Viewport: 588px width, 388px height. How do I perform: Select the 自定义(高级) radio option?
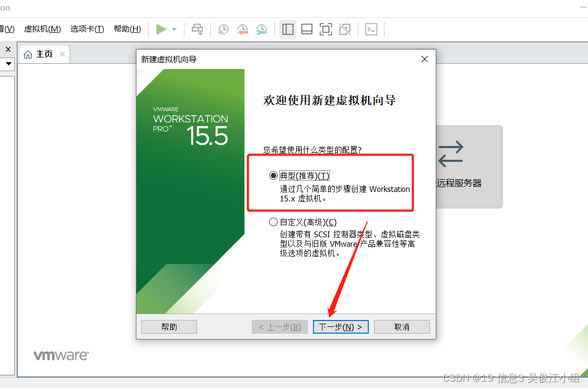pyautogui.click(x=273, y=222)
